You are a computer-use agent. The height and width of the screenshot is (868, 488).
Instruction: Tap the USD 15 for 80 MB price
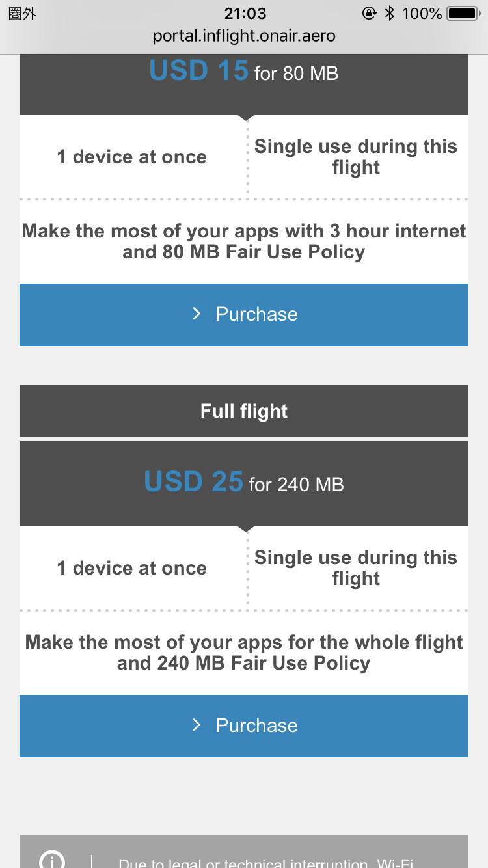pos(244,72)
